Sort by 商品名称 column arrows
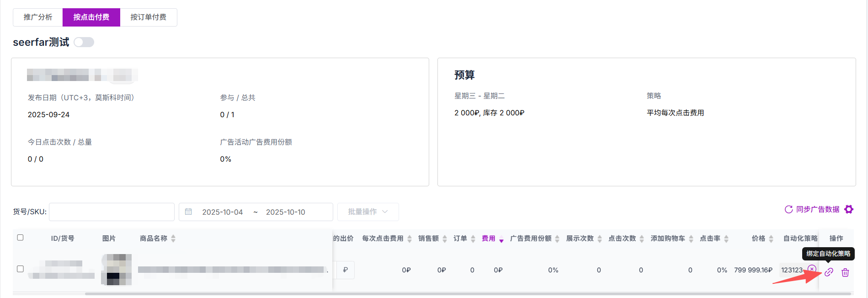Image resolution: width=868 pixels, height=298 pixels. [x=173, y=238]
